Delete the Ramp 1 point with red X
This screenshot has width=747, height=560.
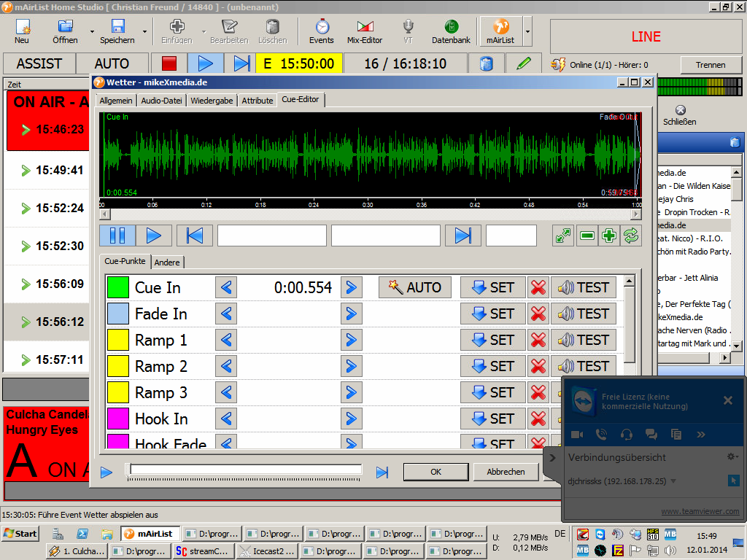(538, 340)
